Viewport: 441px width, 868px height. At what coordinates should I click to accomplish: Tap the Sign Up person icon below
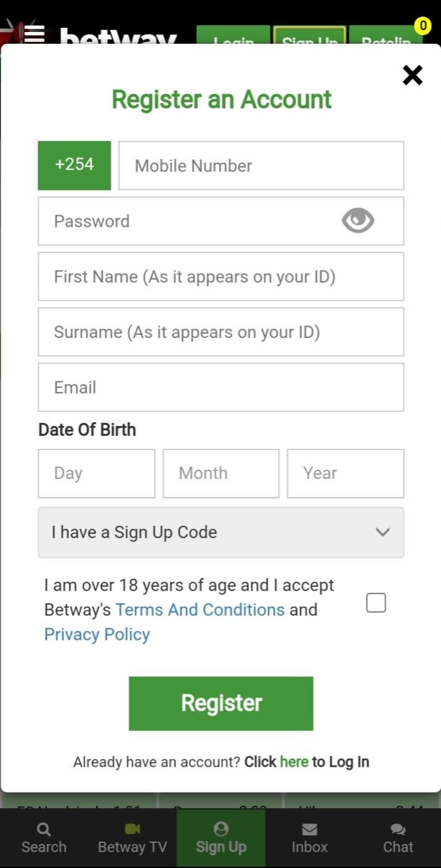click(220, 829)
